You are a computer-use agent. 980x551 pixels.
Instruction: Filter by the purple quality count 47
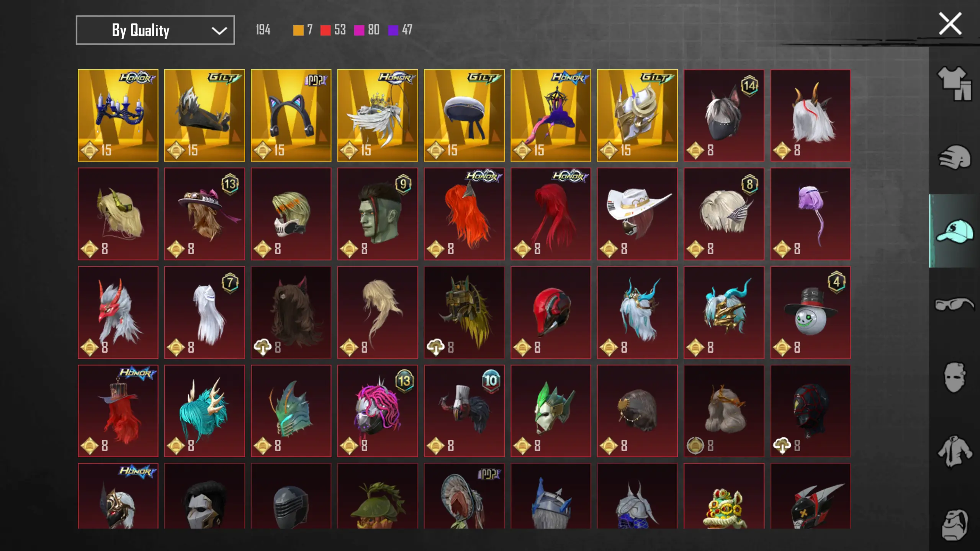click(x=407, y=30)
